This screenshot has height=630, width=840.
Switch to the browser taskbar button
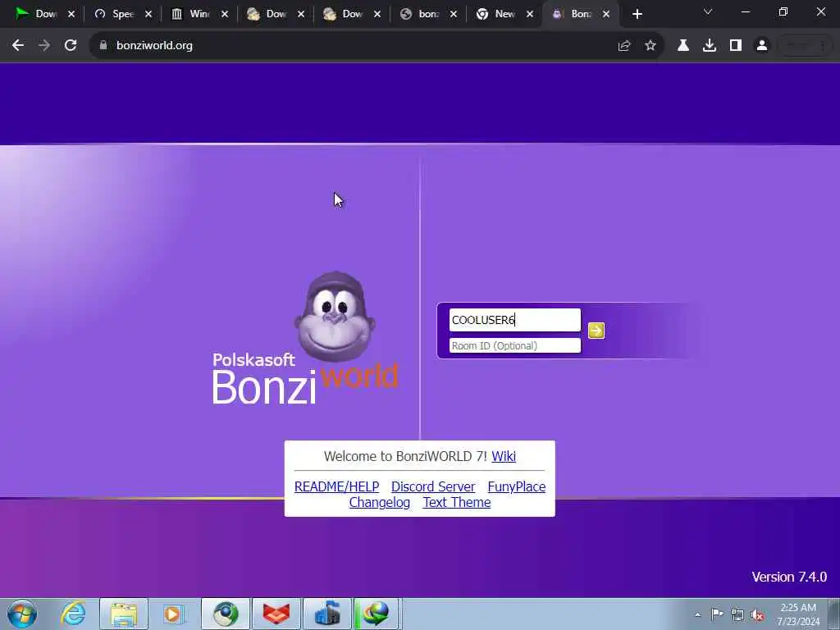pos(226,614)
